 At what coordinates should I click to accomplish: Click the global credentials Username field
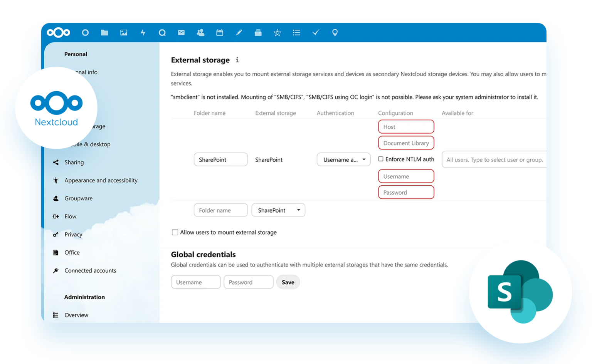(196, 282)
